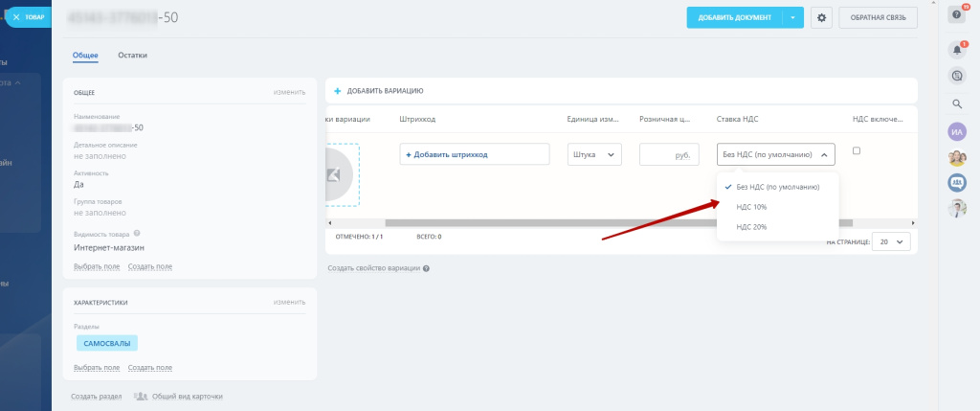Click the Общий вид карточки icon

pos(141,396)
